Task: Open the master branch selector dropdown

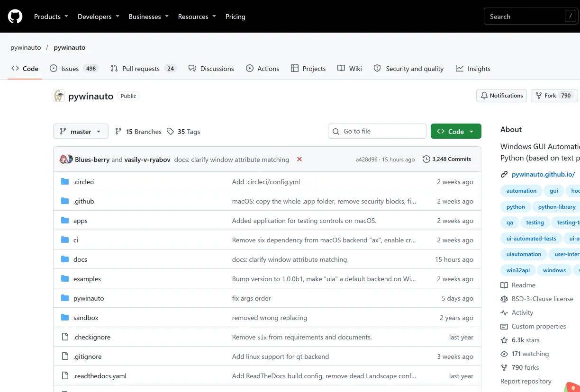Action: 81,132
